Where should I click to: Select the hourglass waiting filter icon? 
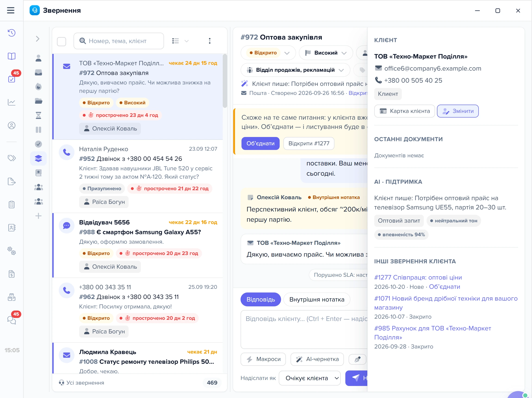click(38, 115)
